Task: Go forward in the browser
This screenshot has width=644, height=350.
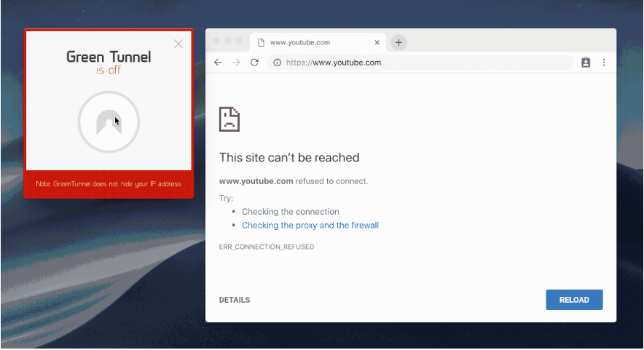Action: pyautogui.click(x=236, y=63)
